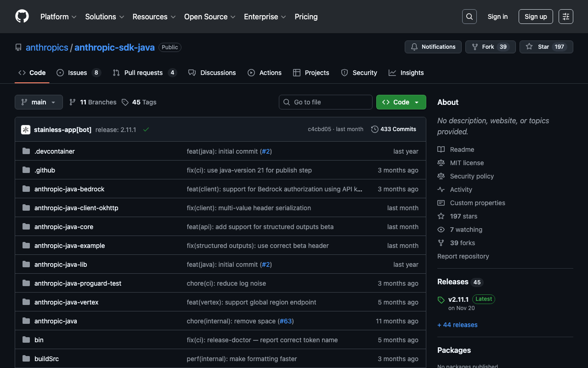Click the Sign up button
588x368 pixels.
pyautogui.click(x=535, y=17)
